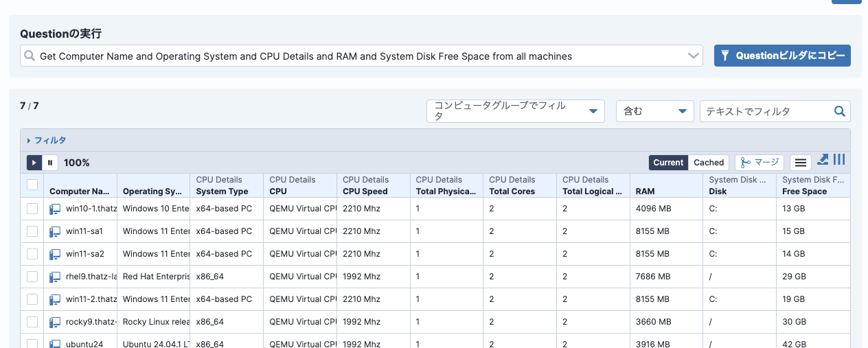The height and width of the screenshot is (348, 868).
Task: Select the Current results view
Action: 668,163
